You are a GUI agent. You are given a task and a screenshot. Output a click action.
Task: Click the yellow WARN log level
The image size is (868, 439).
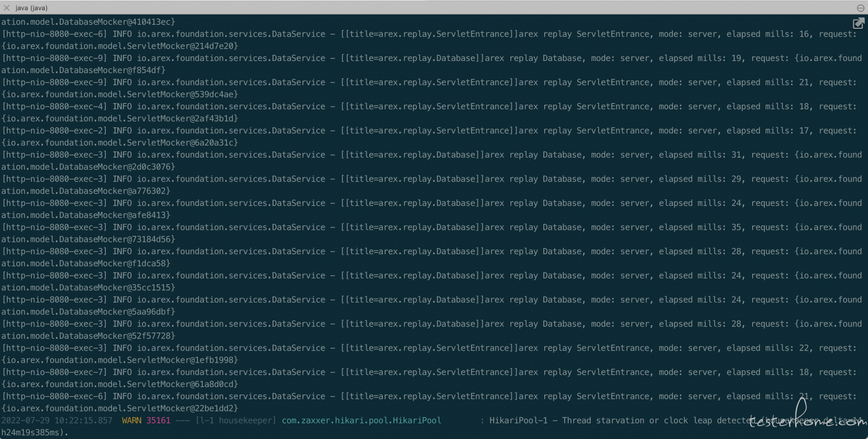[132, 420]
